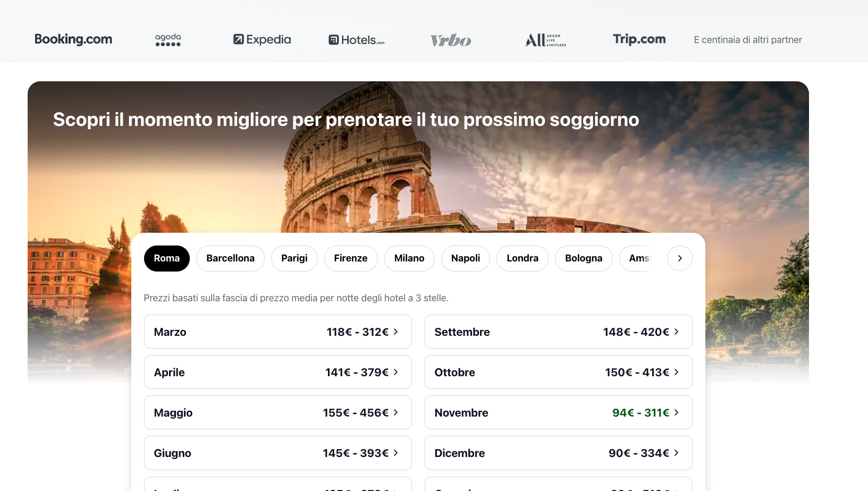Click the Accor ALL logo
Screen dimensions: 868x491
coord(545,40)
